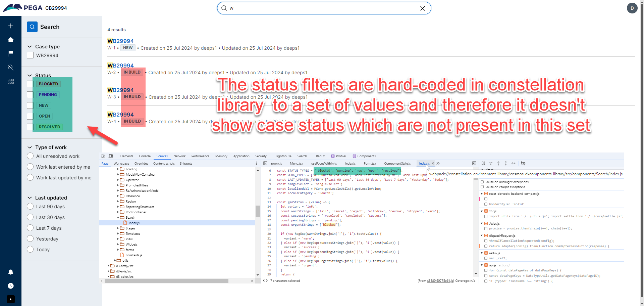Check the OPEN status filter
644x306 pixels.
30,116
